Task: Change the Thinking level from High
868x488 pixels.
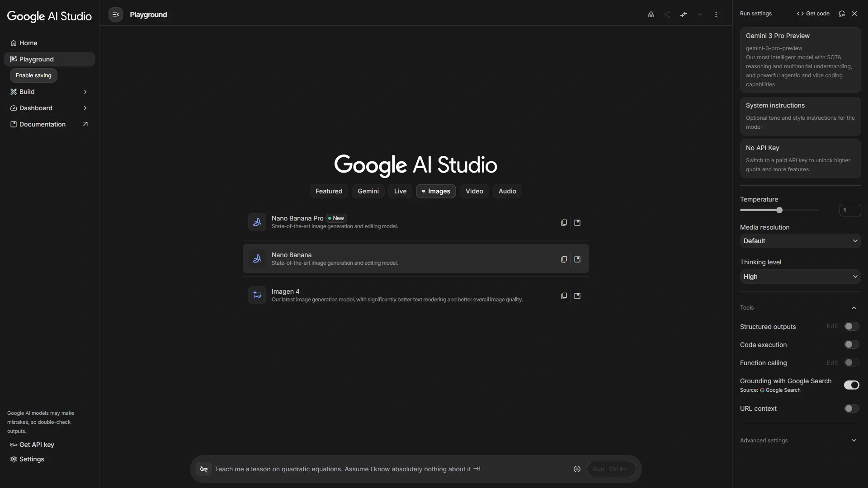Action: 800,277
